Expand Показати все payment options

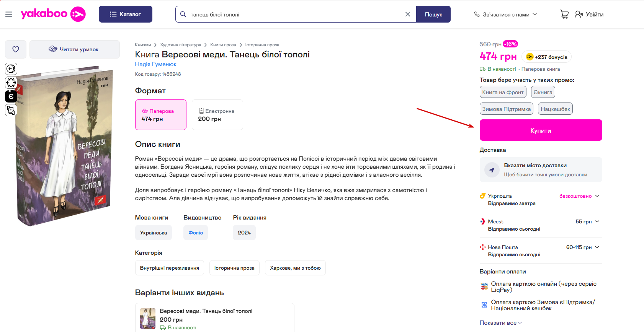tap(500, 323)
